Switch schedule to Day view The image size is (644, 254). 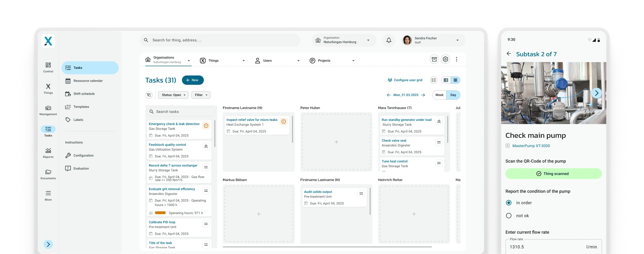pos(453,95)
